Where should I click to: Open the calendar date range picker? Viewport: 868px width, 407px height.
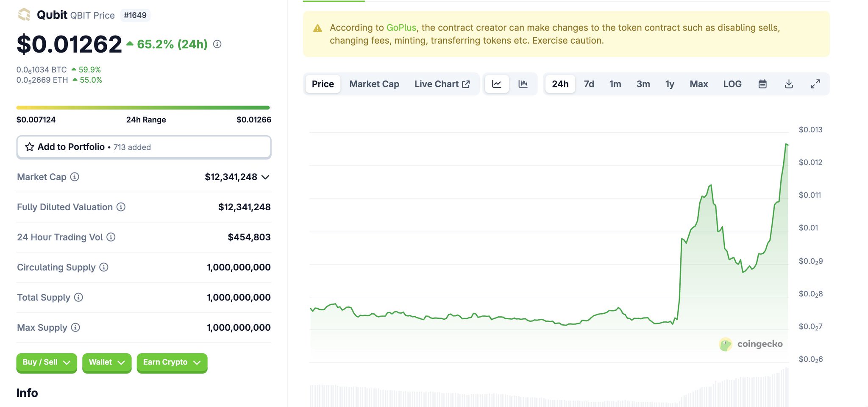(x=762, y=84)
